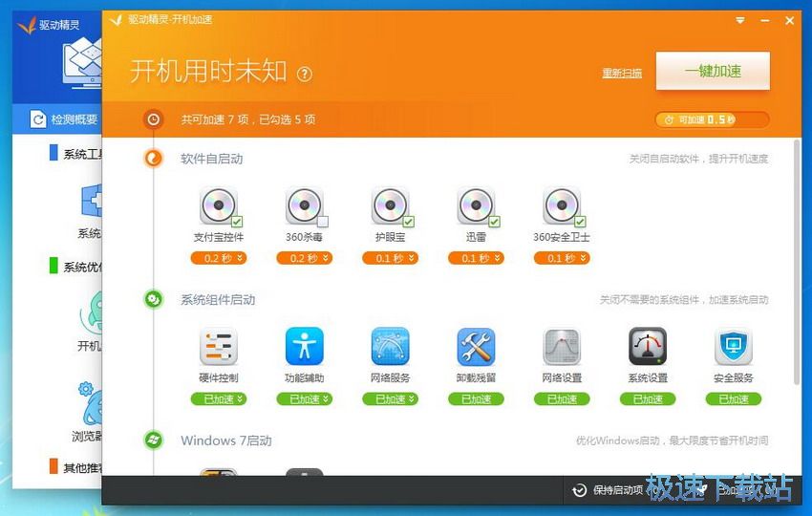Image resolution: width=812 pixels, height=516 pixels.
Task: Click the 迅雷 disc icon
Action: [x=476, y=205]
